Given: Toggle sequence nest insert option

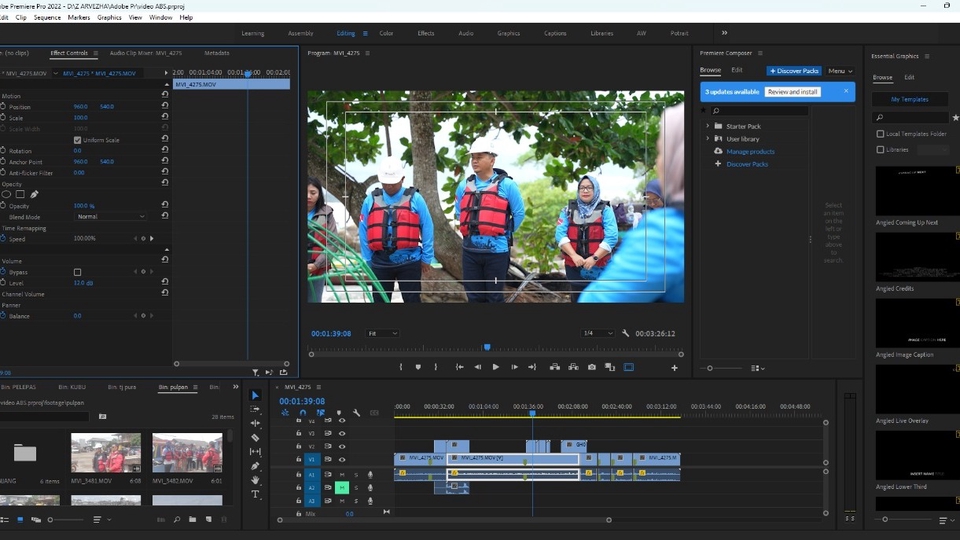Looking at the screenshot, I should click(285, 413).
